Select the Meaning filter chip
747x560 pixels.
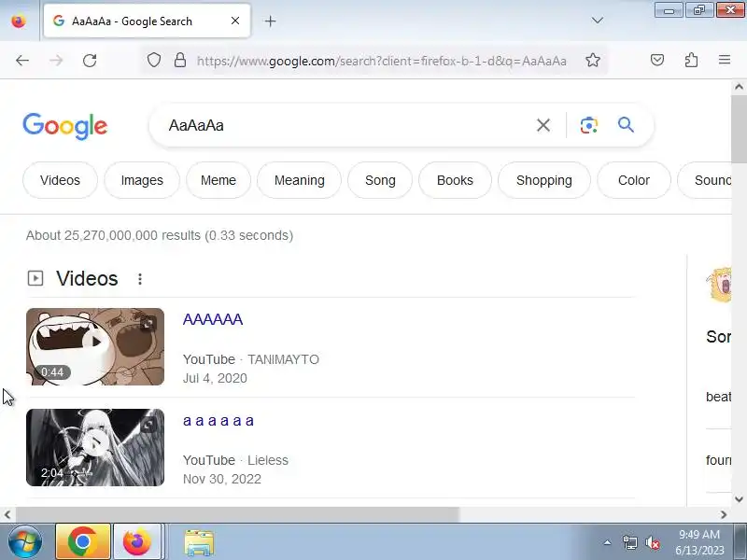pyautogui.click(x=299, y=180)
